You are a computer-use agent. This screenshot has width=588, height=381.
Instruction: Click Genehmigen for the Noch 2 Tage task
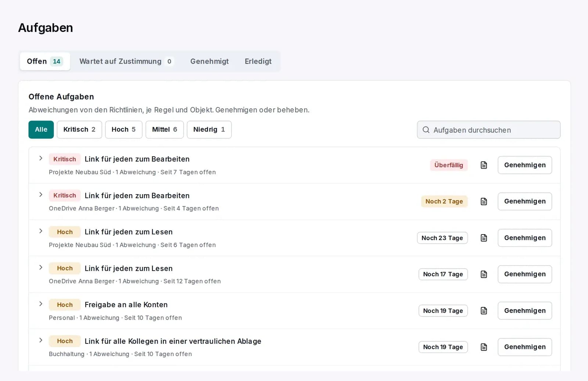point(525,202)
